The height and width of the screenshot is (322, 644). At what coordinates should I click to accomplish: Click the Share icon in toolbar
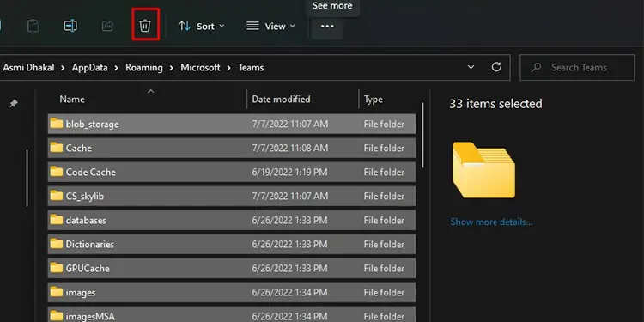pyautogui.click(x=107, y=26)
